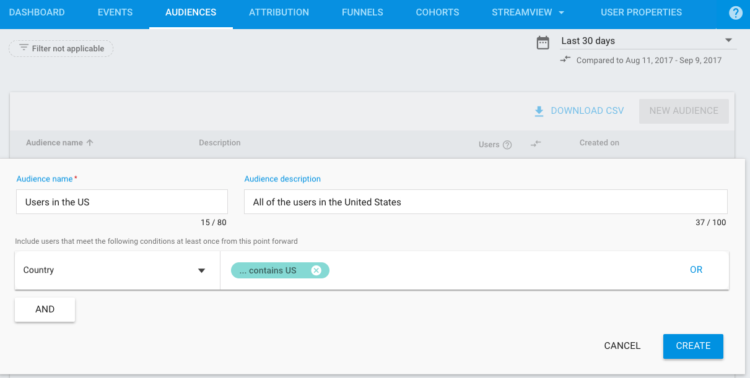Click the comparison arrows column header icon
The width and height of the screenshot is (750, 378).
536,143
